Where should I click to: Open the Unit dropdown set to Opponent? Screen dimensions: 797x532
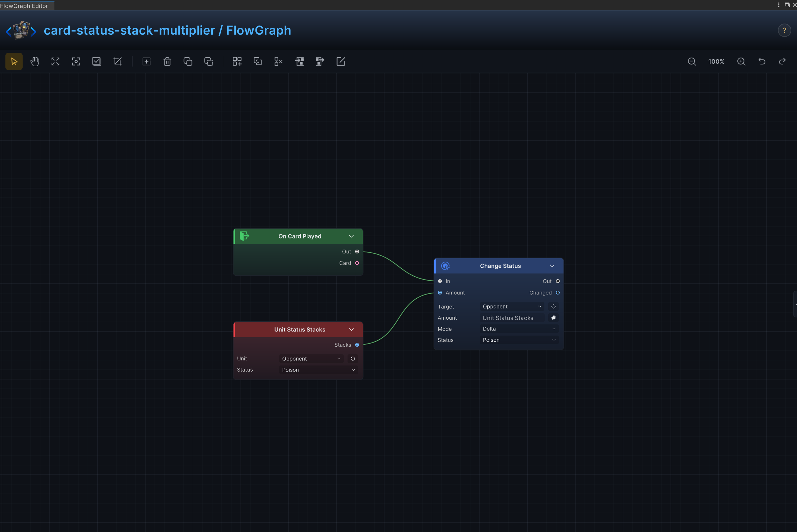311,358
